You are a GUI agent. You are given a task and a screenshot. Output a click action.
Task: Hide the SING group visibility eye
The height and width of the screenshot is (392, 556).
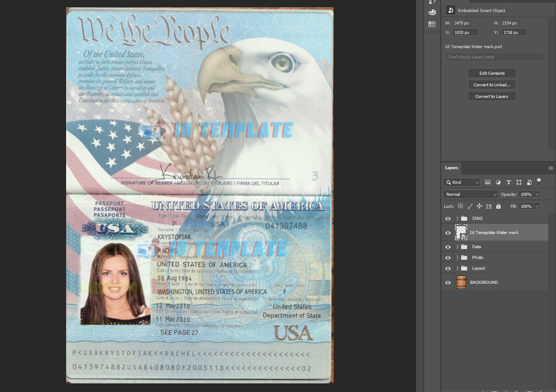click(448, 219)
